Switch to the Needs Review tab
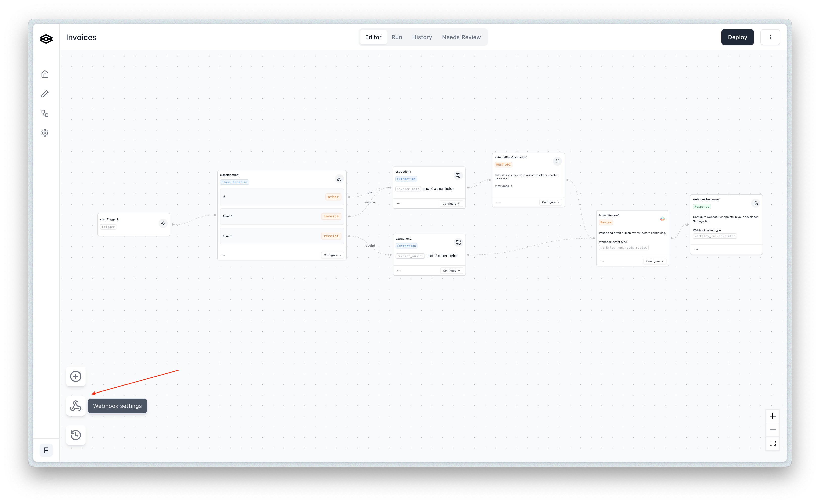The width and height of the screenshot is (820, 504). (461, 37)
